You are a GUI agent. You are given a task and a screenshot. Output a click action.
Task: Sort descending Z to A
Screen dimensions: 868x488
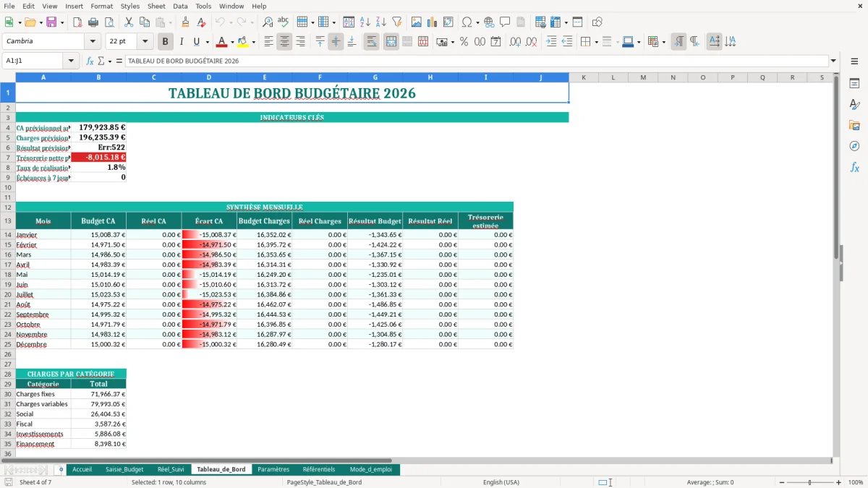click(380, 22)
